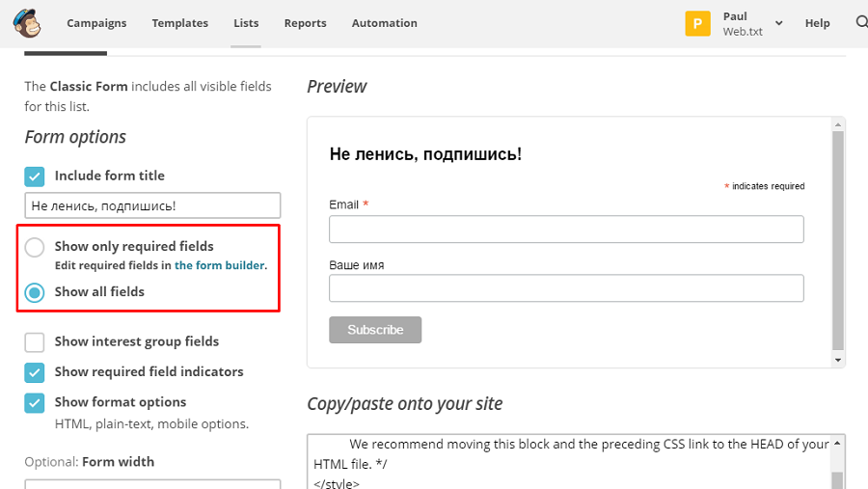
Task: Toggle Show required field indicators checkbox
Action: point(35,372)
